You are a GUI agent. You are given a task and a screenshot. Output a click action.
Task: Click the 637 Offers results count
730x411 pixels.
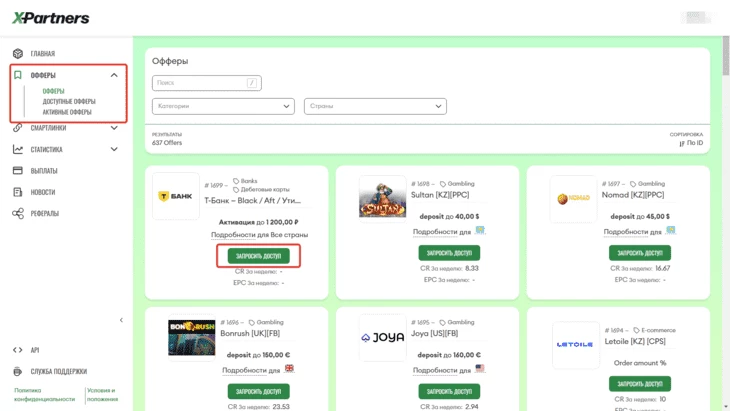pyautogui.click(x=167, y=143)
